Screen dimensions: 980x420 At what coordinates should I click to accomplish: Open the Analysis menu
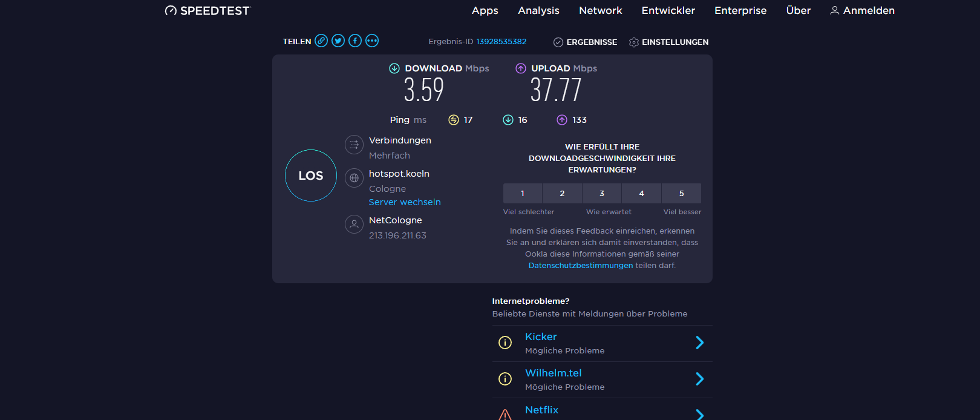click(x=538, y=10)
